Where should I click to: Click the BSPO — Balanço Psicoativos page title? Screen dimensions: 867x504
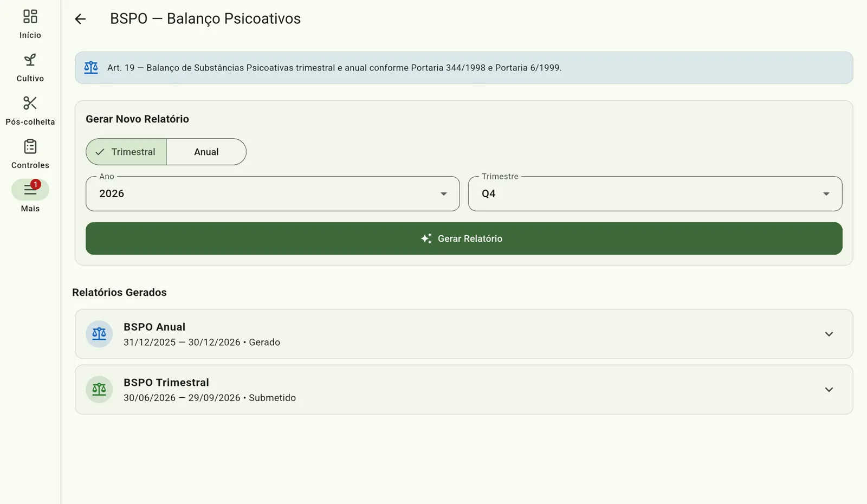(205, 18)
